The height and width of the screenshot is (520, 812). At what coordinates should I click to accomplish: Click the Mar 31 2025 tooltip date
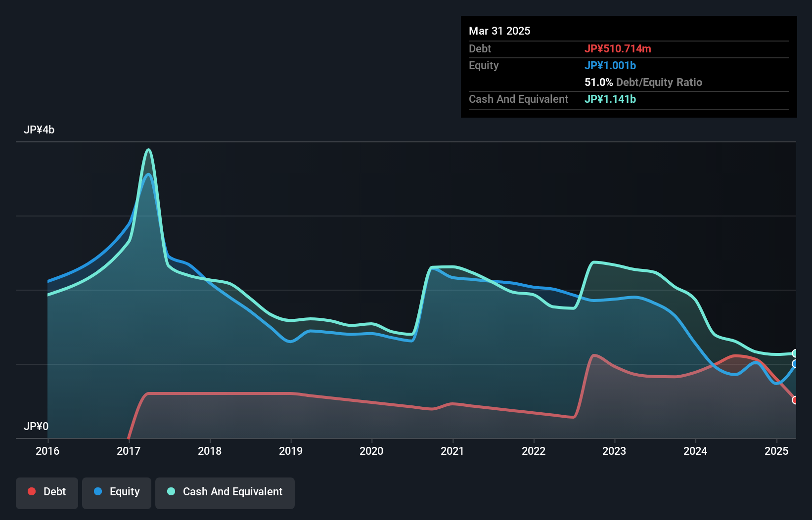point(499,31)
